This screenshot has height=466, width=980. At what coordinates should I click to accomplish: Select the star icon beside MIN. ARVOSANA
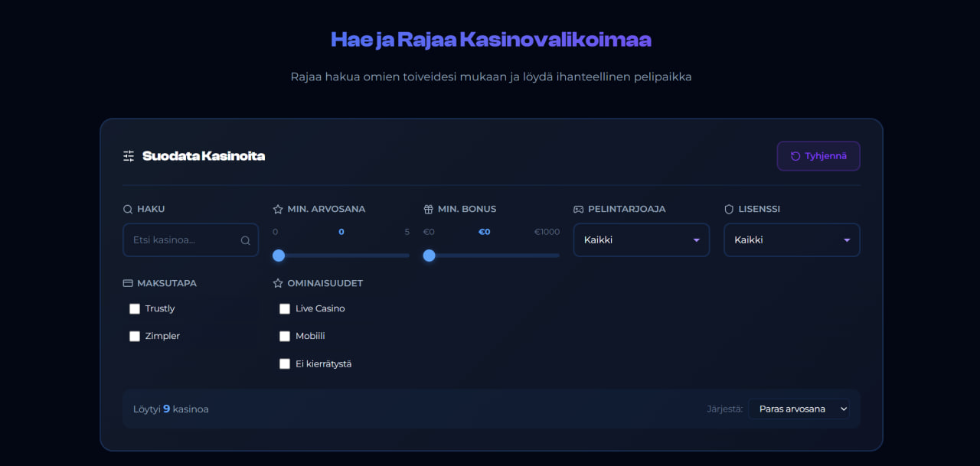tap(279, 208)
